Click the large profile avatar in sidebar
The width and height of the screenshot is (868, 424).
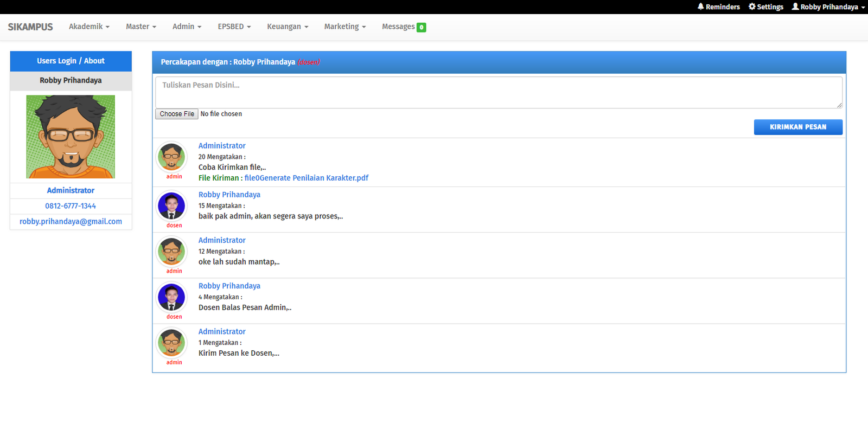[x=71, y=137]
